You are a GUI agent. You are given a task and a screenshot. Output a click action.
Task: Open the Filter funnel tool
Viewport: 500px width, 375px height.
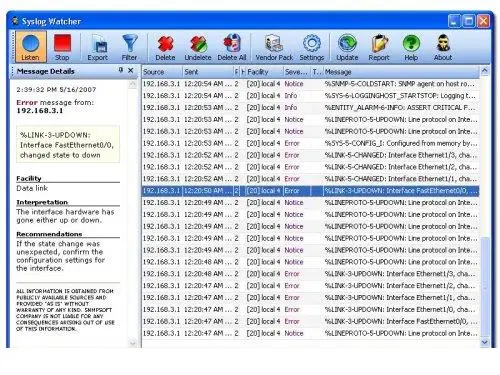pyautogui.click(x=129, y=47)
